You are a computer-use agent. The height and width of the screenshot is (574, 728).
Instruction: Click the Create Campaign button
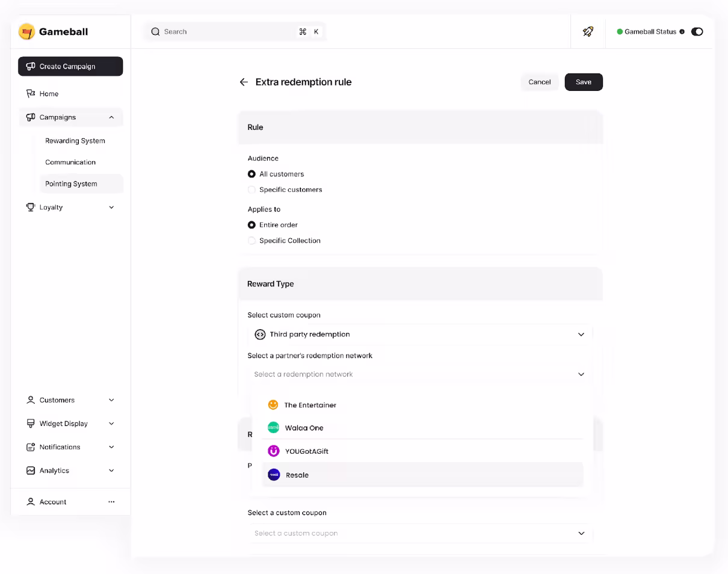click(70, 66)
